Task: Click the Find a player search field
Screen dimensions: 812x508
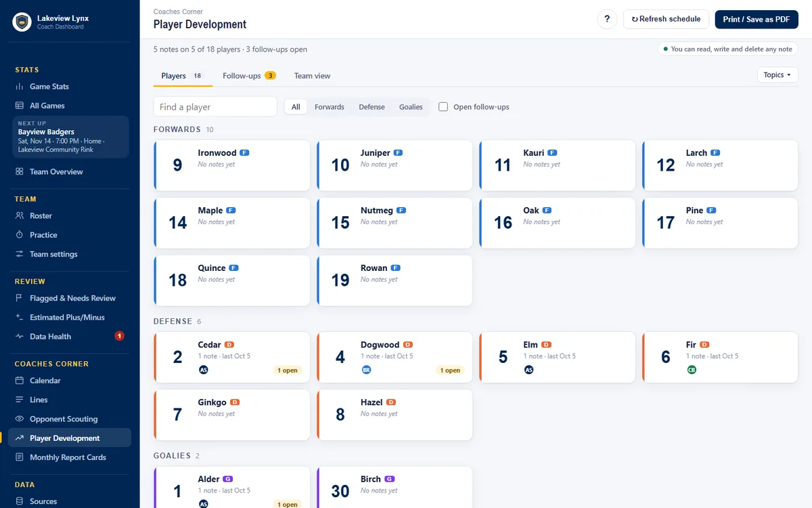Action: 215,107
